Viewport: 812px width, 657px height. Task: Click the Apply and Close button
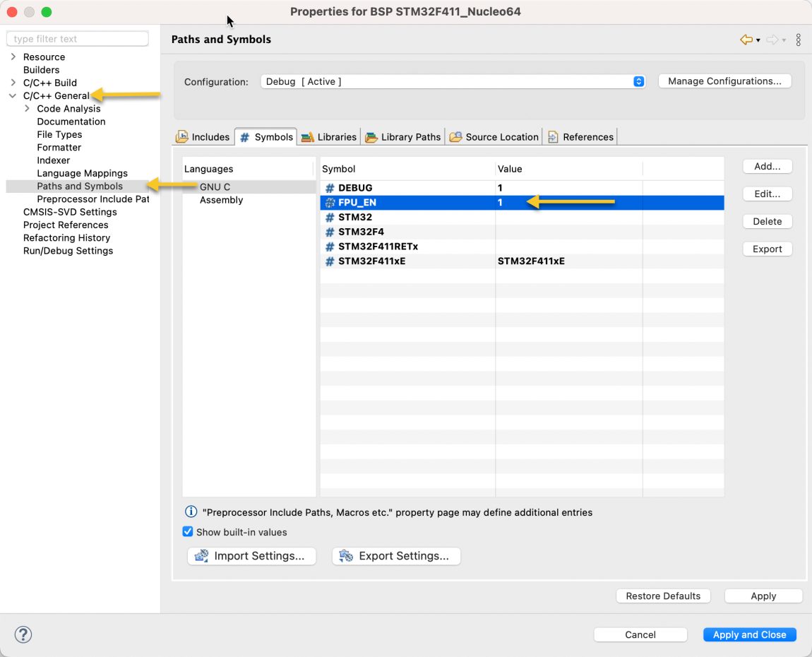click(x=749, y=634)
